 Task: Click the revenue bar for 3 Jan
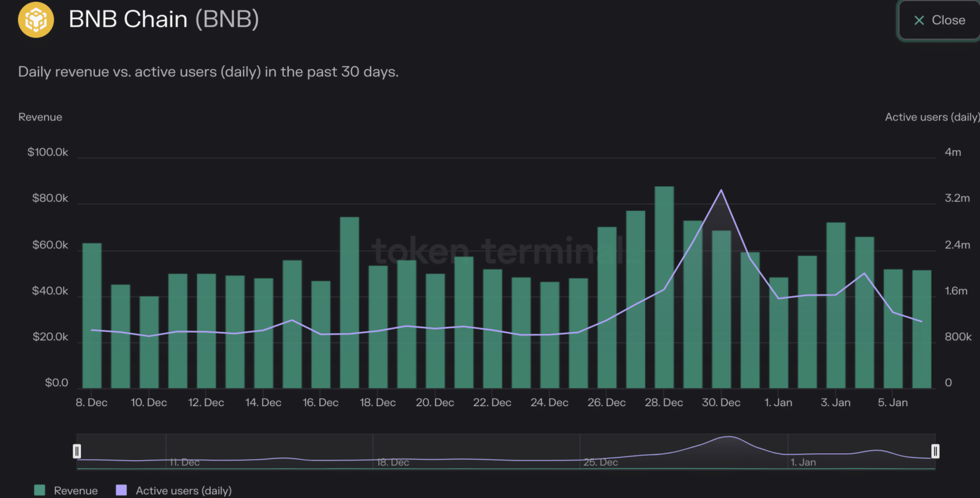[836, 305]
